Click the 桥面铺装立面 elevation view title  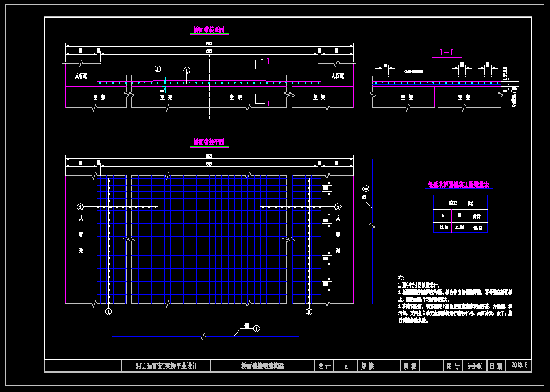(208, 30)
